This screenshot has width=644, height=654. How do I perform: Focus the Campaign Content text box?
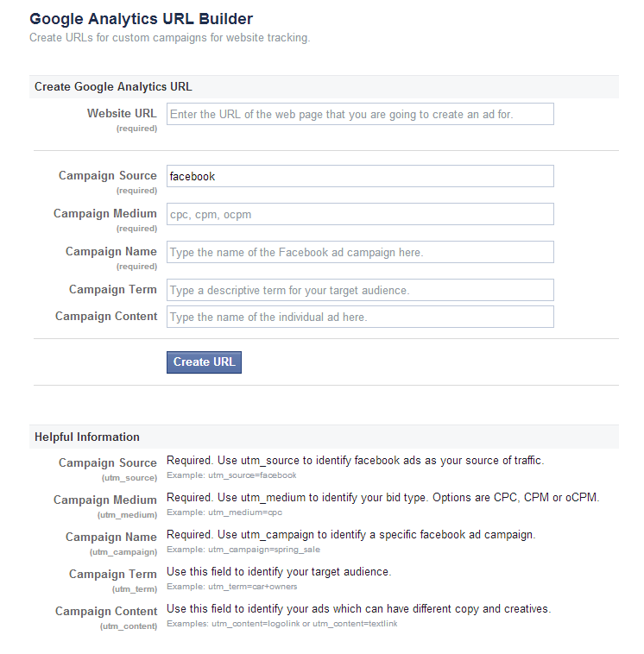(360, 317)
